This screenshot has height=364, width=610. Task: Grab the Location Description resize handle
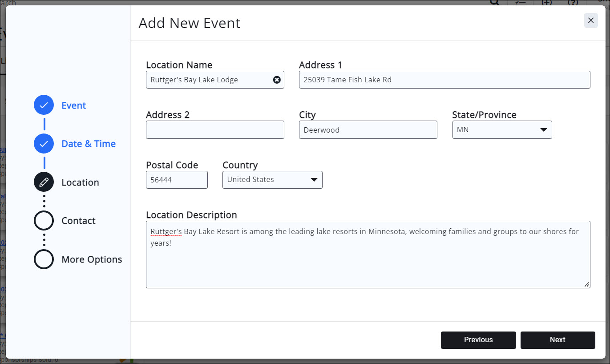pos(586,284)
